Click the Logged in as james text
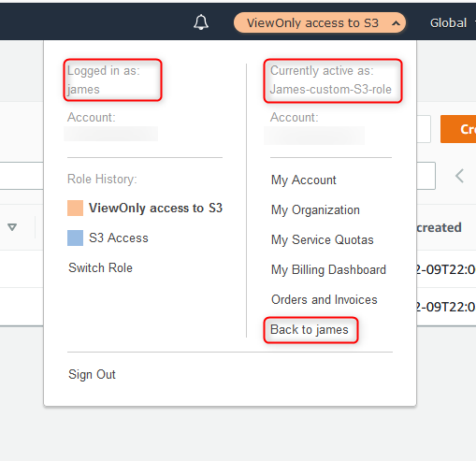 [x=104, y=79]
